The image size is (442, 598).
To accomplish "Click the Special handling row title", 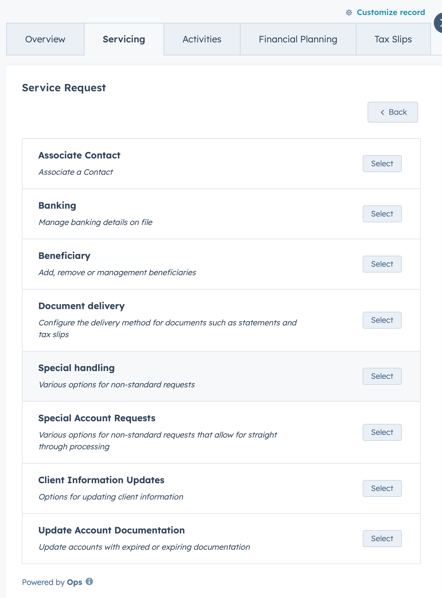I will pyautogui.click(x=76, y=368).
